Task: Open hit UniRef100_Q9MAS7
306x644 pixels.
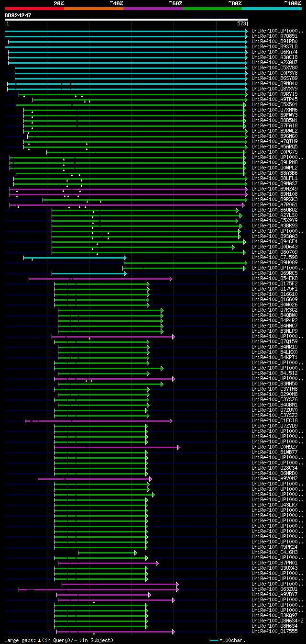Action: click(274, 183)
